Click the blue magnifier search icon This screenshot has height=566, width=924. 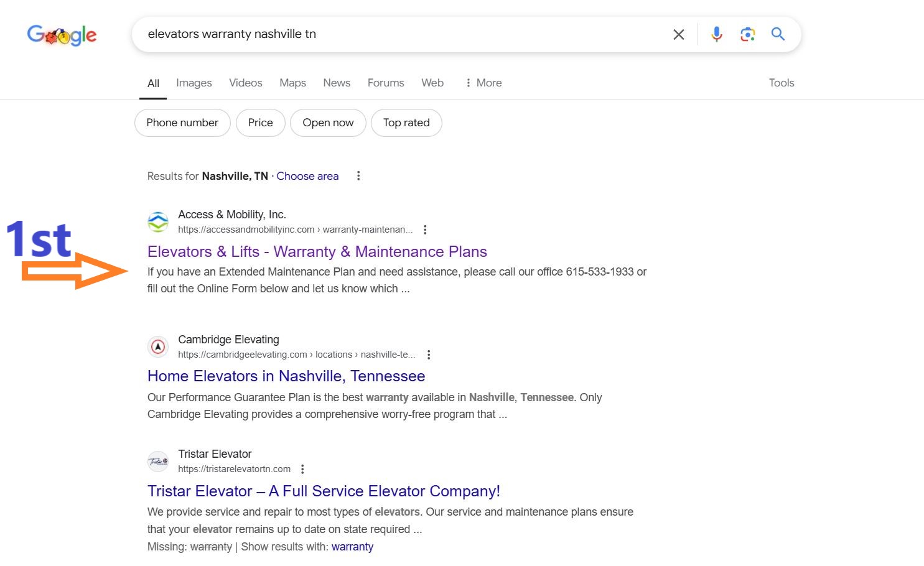pyautogui.click(x=778, y=34)
